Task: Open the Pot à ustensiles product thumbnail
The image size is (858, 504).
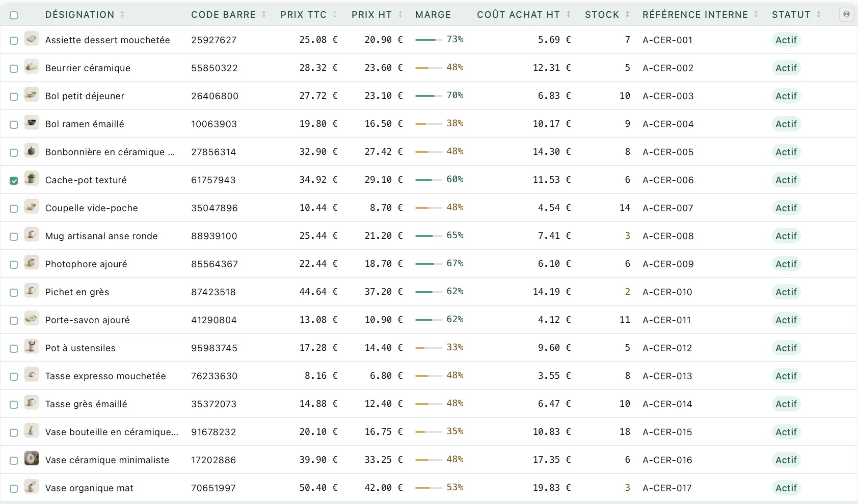Action: 32,347
